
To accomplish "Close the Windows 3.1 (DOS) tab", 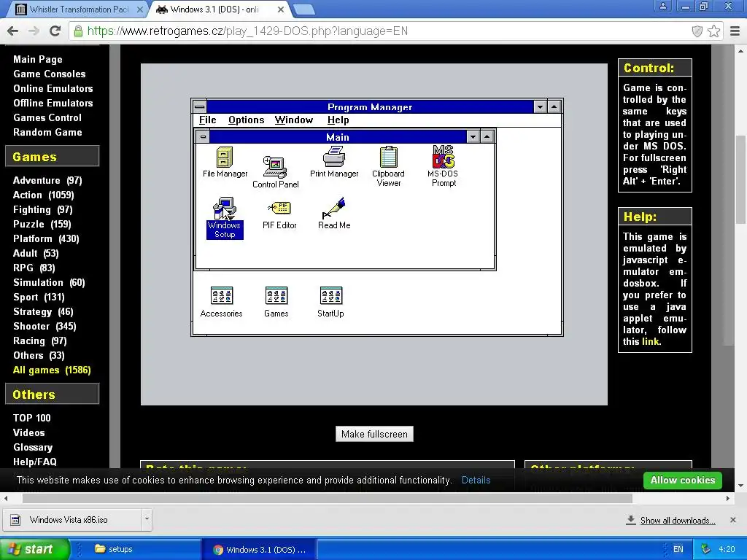I will pyautogui.click(x=281, y=9).
